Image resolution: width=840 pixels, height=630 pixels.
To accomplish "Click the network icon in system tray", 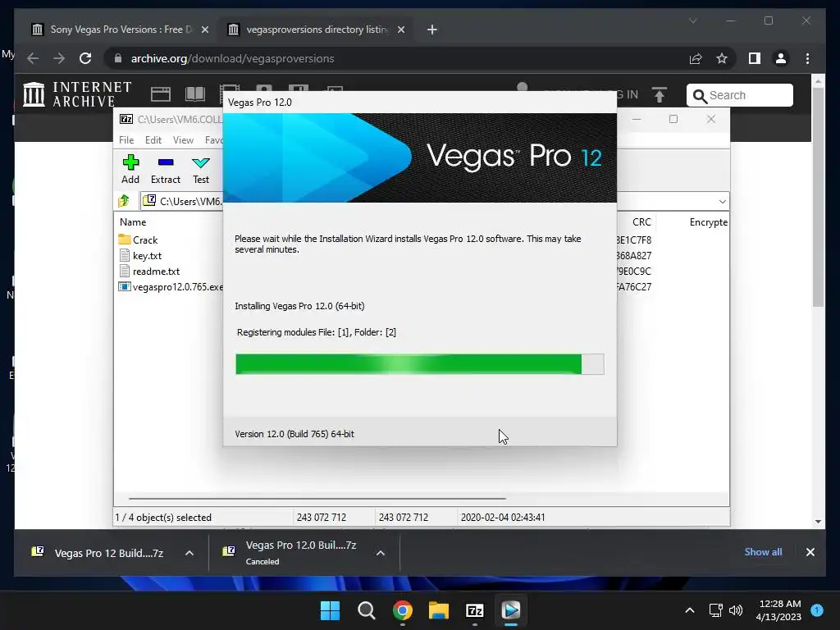I will 715,610.
